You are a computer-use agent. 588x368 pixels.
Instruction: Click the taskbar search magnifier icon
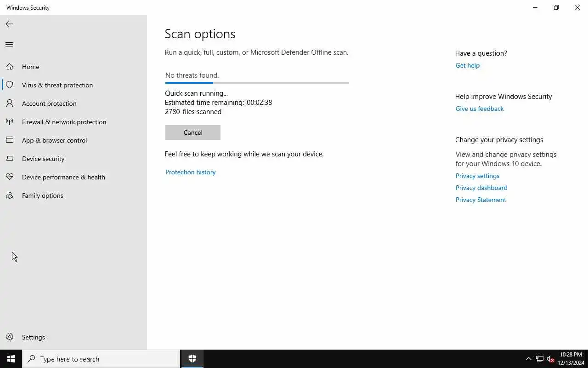pos(31,359)
